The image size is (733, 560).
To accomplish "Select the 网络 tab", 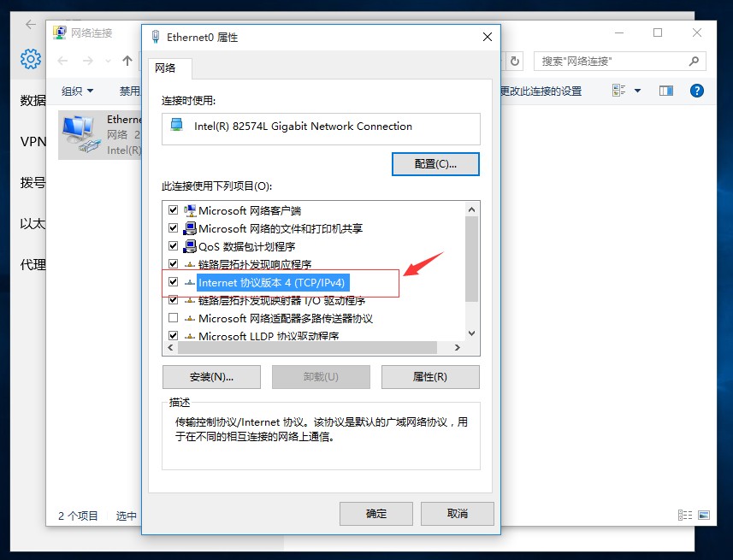I will (165, 68).
